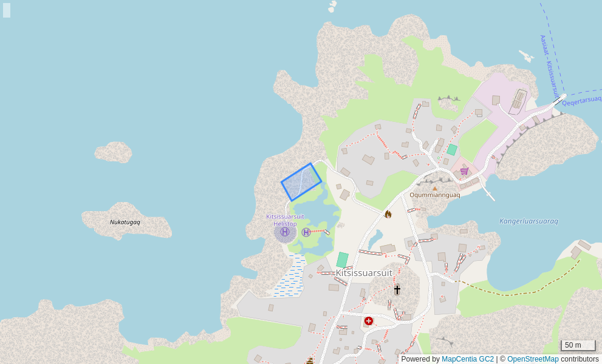
Task: Click the Kitsissuarsuit village label
Action: pyautogui.click(x=364, y=273)
